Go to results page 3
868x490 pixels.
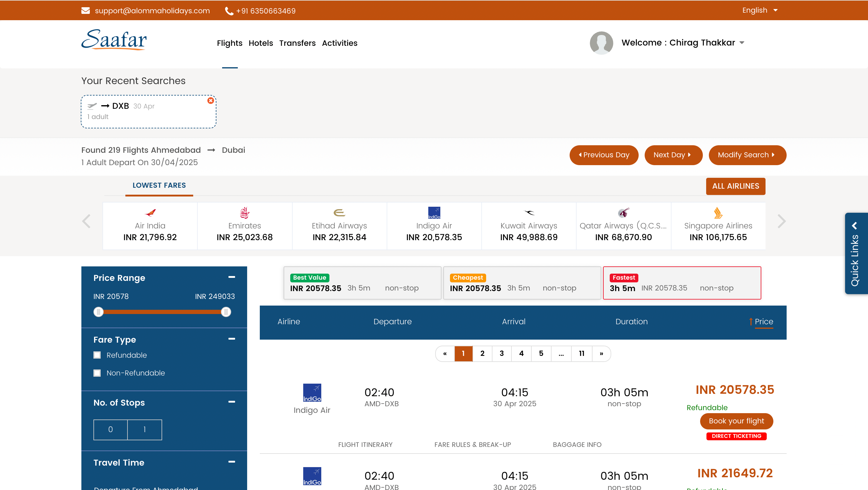pyautogui.click(x=502, y=353)
